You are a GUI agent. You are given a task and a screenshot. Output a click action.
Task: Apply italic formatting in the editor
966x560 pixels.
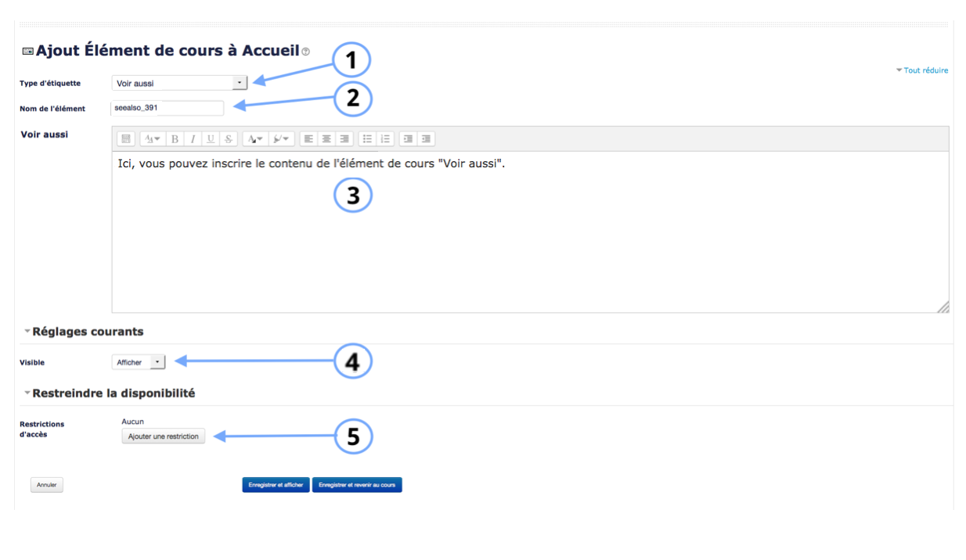click(193, 139)
